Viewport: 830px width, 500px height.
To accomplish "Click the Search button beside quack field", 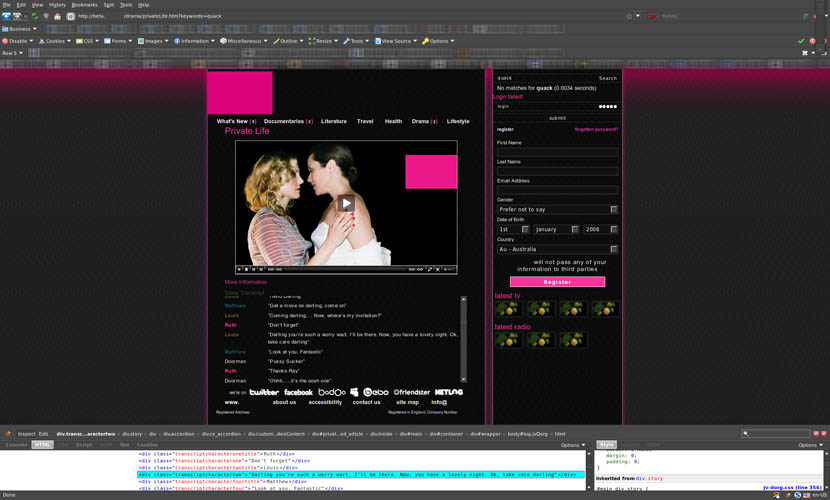I will click(x=608, y=78).
